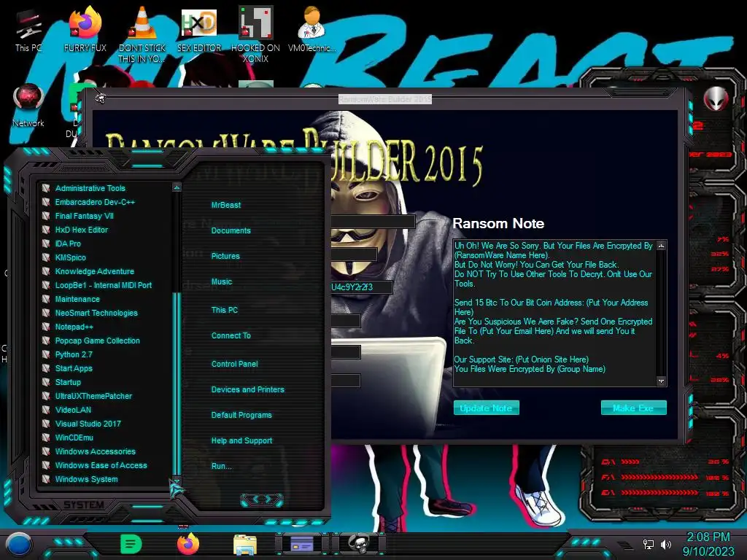This screenshot has width=747, height=560.
Task: Click the Start orb button on taskbar
Action: click(x=19, y=544)
